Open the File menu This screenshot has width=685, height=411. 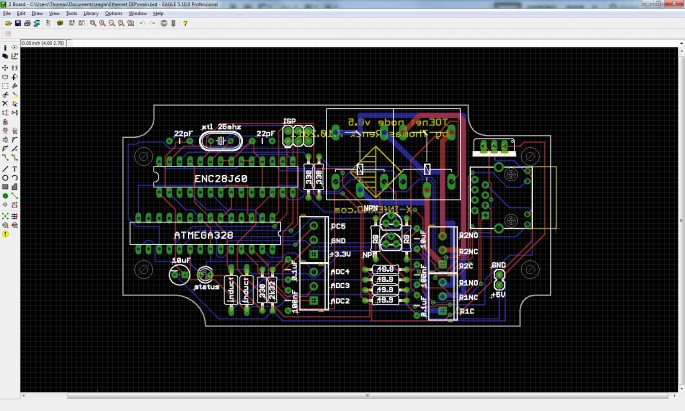pyautogui.click(x=7, y=14)
